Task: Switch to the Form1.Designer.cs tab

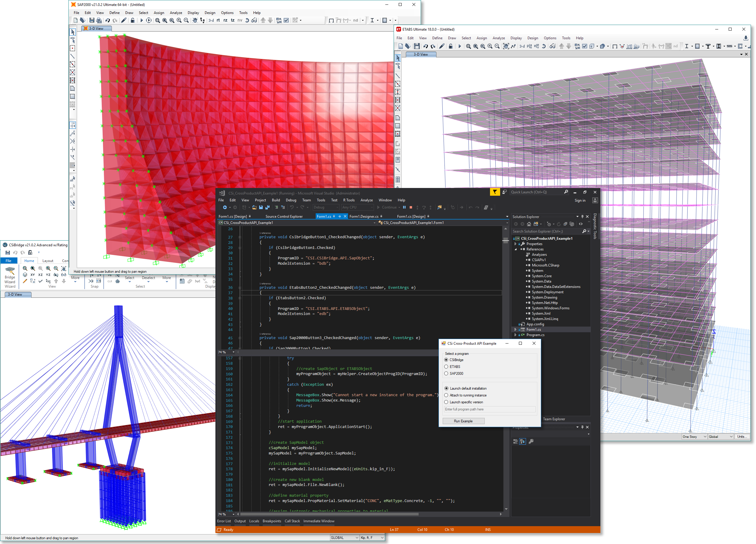Action: coord(364,217)
